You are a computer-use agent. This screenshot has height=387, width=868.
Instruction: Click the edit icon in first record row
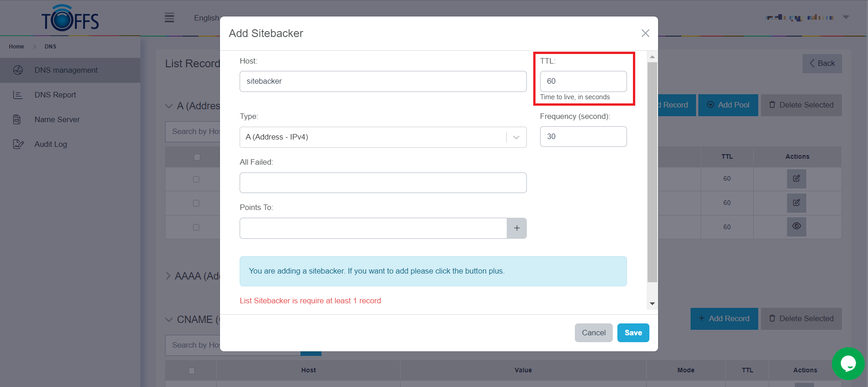[796, 179]
